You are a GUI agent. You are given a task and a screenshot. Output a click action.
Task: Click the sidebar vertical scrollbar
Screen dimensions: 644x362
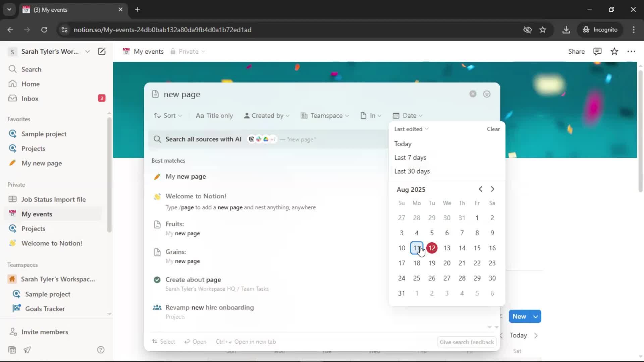click(109, 174)
